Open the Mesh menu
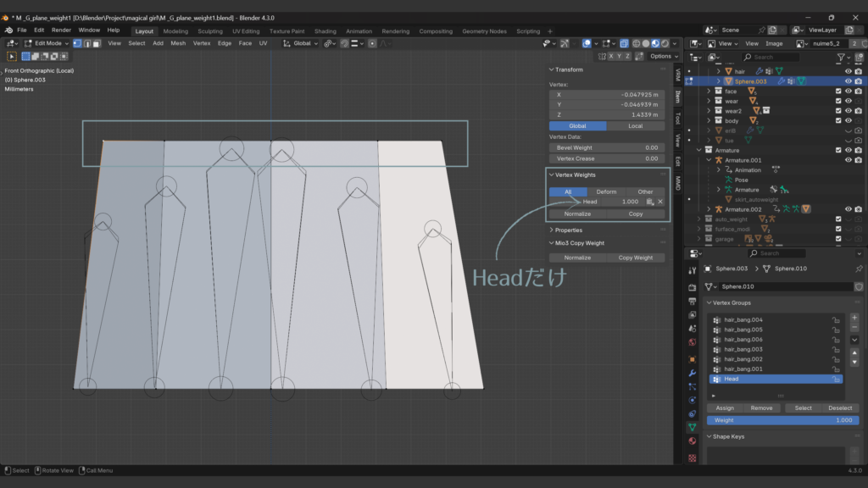Screen dimensions: 868x488 tap(178, 43)
